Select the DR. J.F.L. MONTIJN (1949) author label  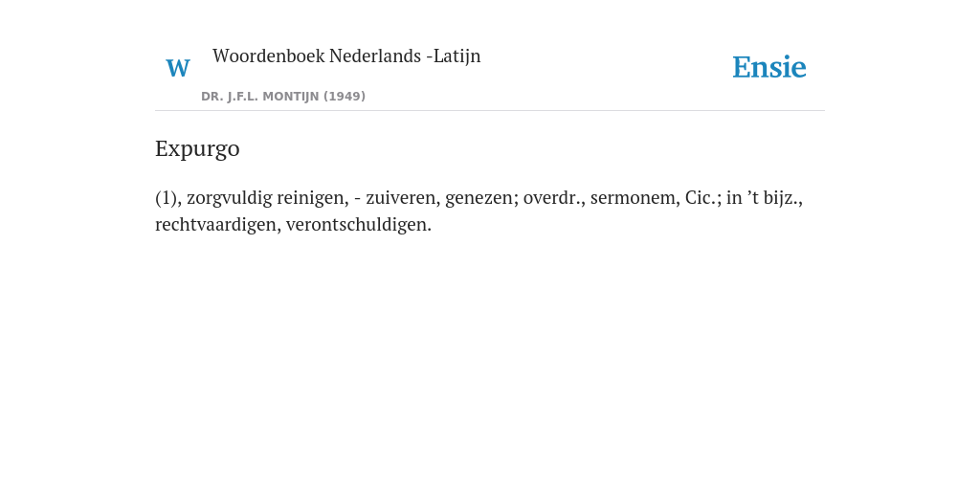coord(283,97)
